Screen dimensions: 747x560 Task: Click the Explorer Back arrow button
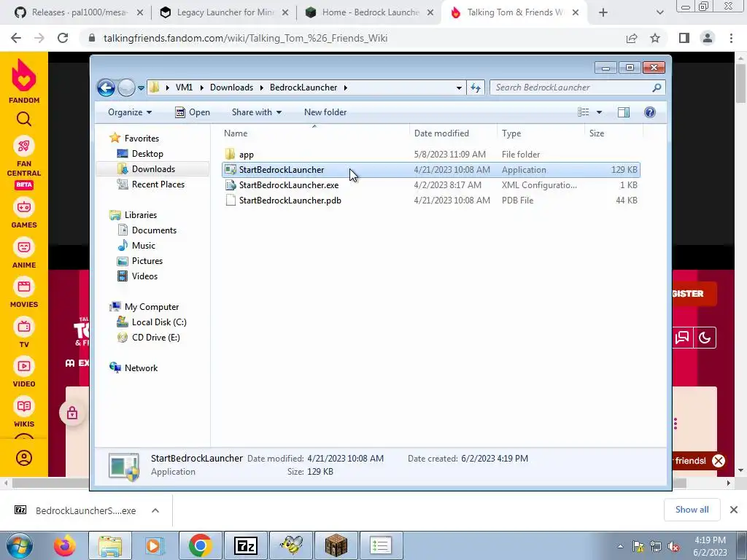point(106,87)
